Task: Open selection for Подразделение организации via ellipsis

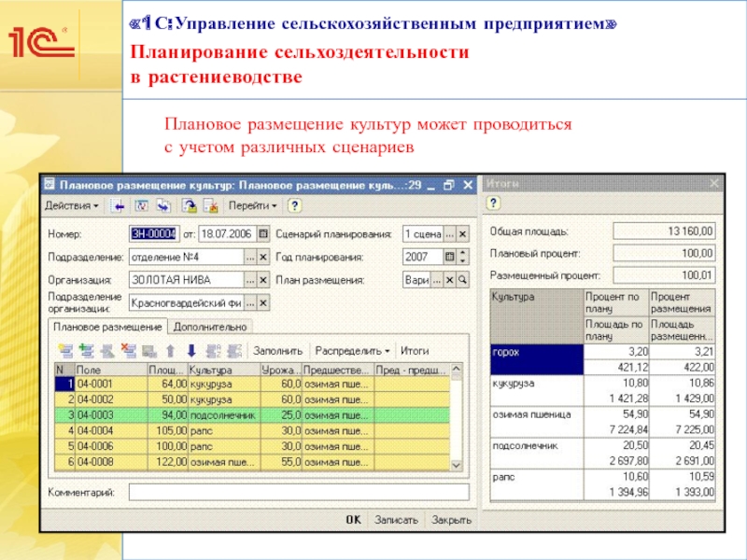Action: [x=250, y=302]
